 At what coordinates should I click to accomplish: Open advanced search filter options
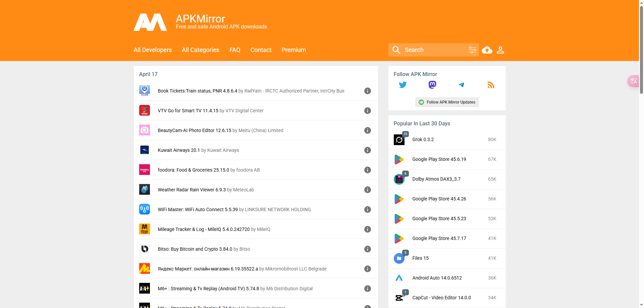click(x=472, y=50)
